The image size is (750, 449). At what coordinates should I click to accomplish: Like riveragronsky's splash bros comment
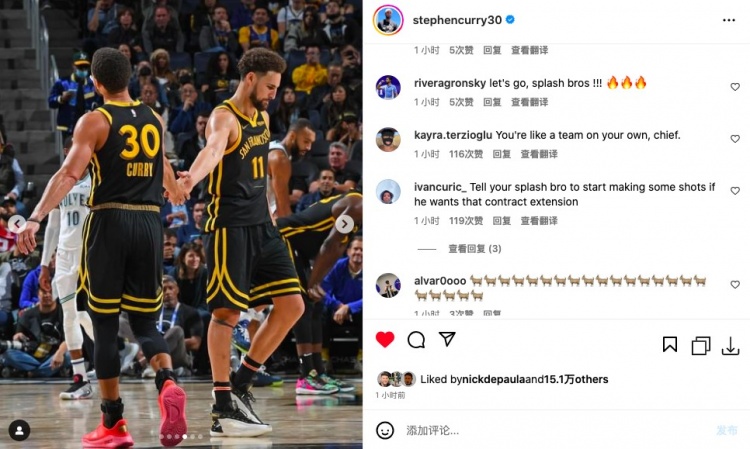[x=735, y=87]
